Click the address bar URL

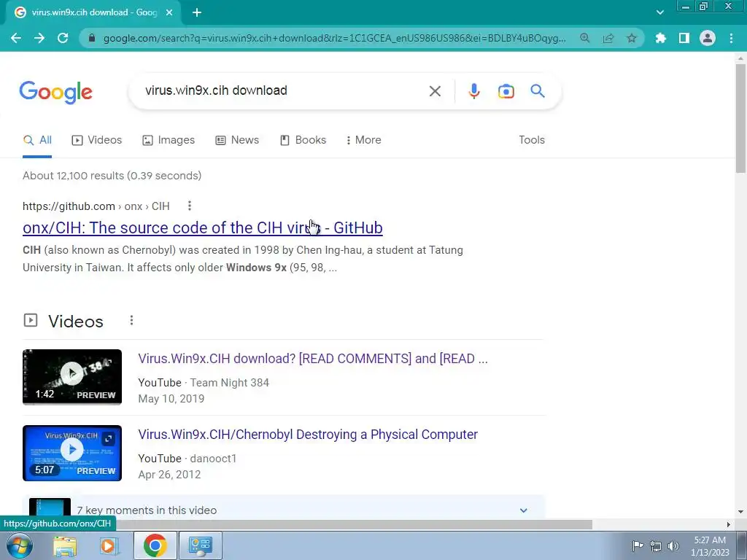point(334,38)
